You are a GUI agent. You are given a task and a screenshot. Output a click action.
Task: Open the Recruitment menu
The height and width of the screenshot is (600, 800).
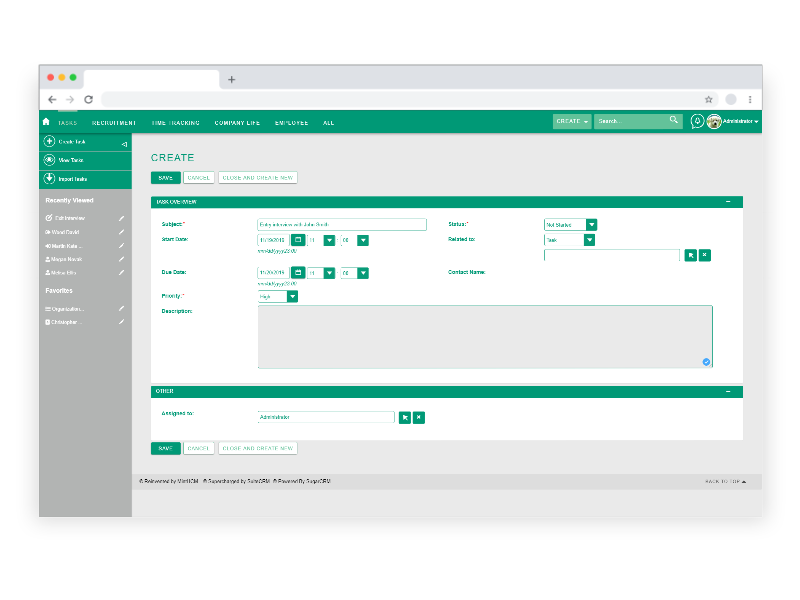click(114, 123)
